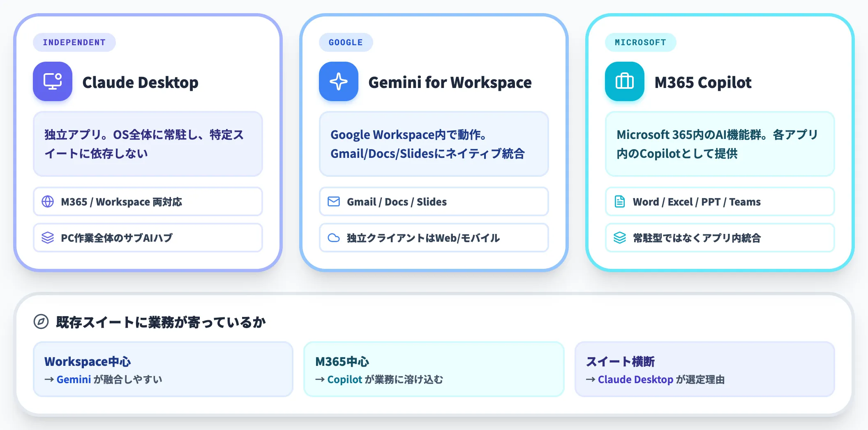This screenshot has width=868, height=430.
Task: Click globe icon beside M365 / Workspace 両対応
Action: click(48, 201)
